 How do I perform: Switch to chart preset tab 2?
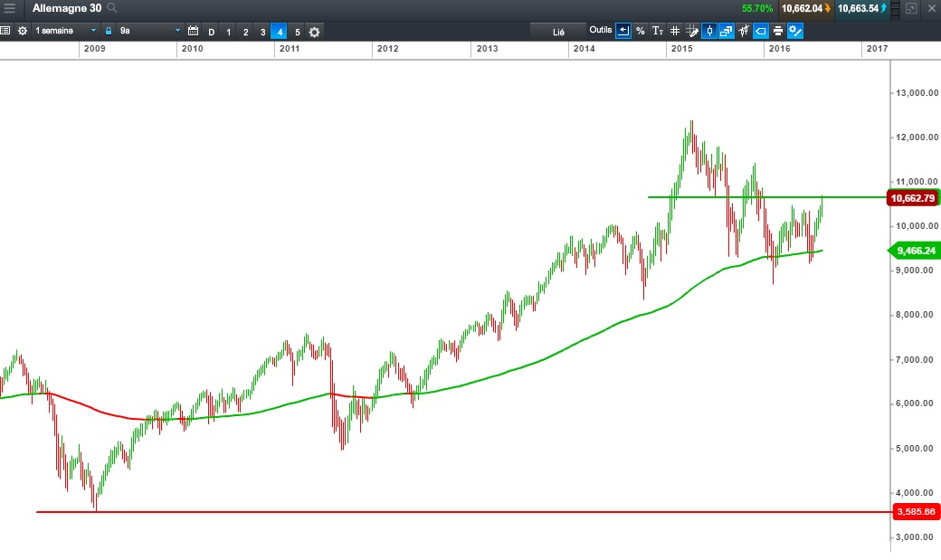pos(245,32)
